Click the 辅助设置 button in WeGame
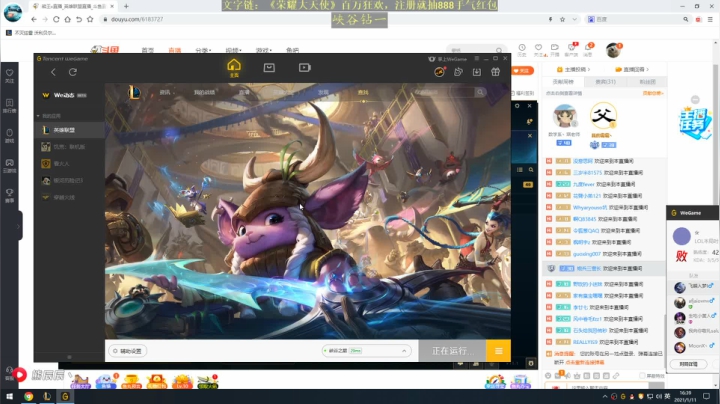The height and width of the screenshot is (404, 720). click(127, 351)
